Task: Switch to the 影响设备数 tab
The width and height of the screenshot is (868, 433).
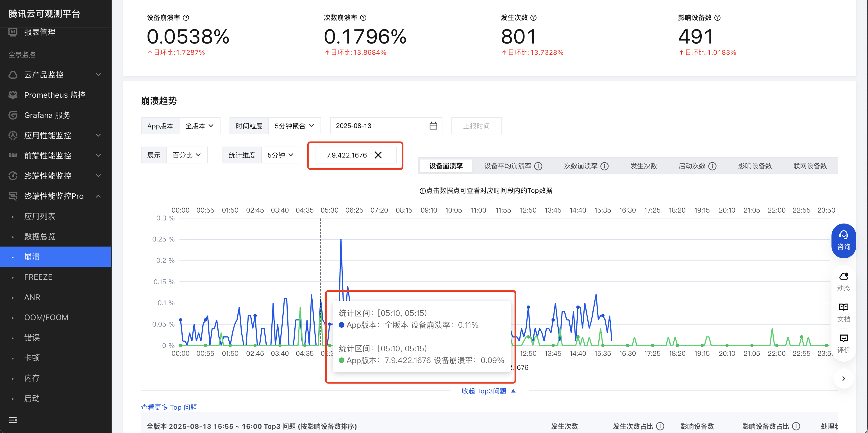Action: pyautogui.click(x=755, y=166)
